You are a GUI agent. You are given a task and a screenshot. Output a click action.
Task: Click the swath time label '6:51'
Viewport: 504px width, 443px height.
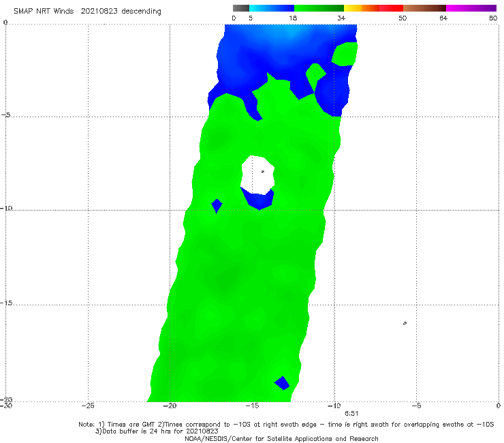[351, 414]
